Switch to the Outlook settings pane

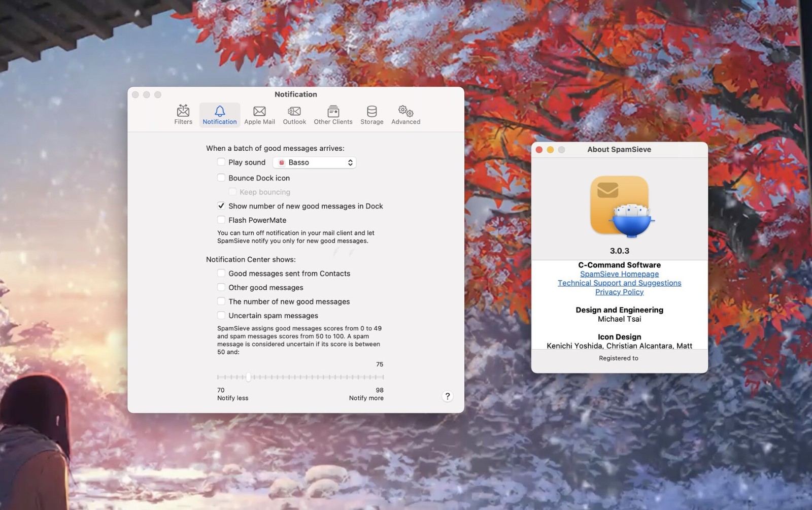(294, 115)
